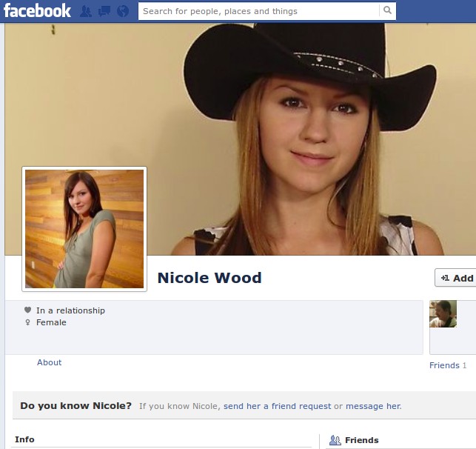Select the 'In a relationship' text

[x=70, y=310]
